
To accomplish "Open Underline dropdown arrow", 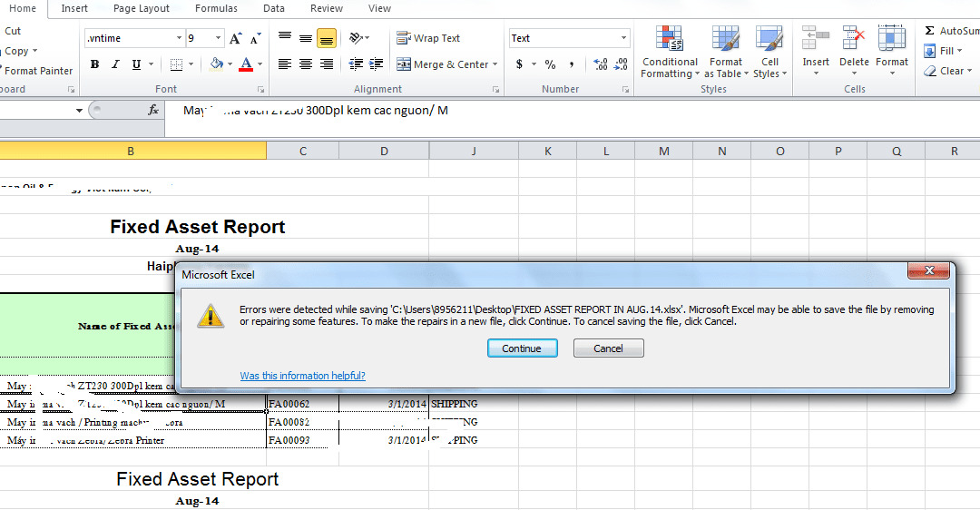I will click(151, 64).
